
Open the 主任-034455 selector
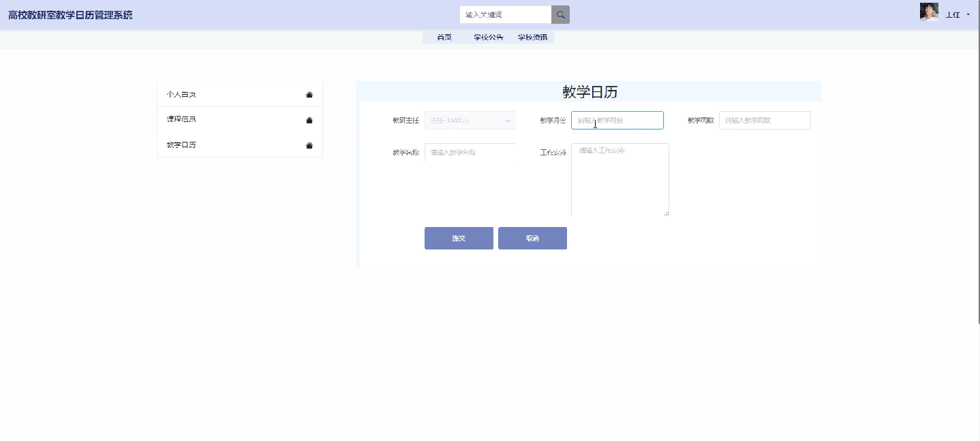click(x=470, y=120)
